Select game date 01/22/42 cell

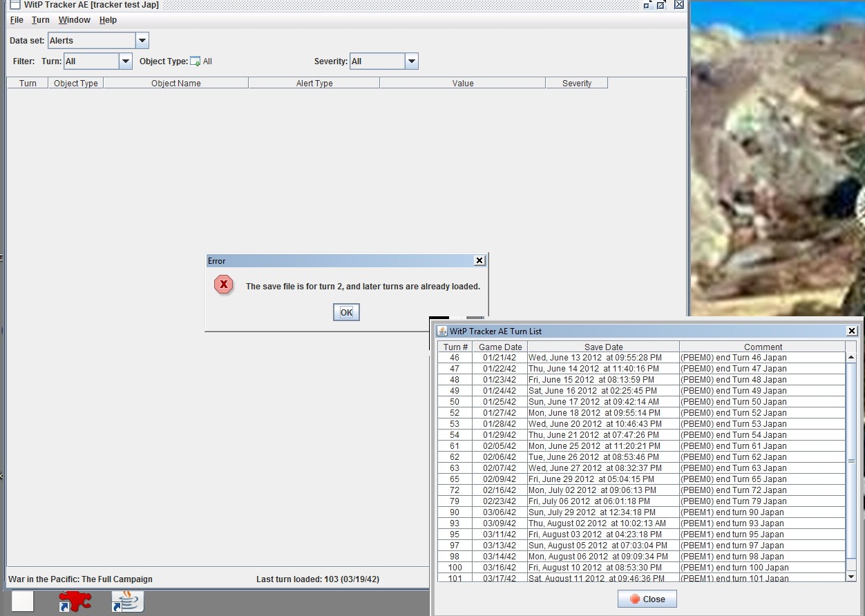click(500, 369)
